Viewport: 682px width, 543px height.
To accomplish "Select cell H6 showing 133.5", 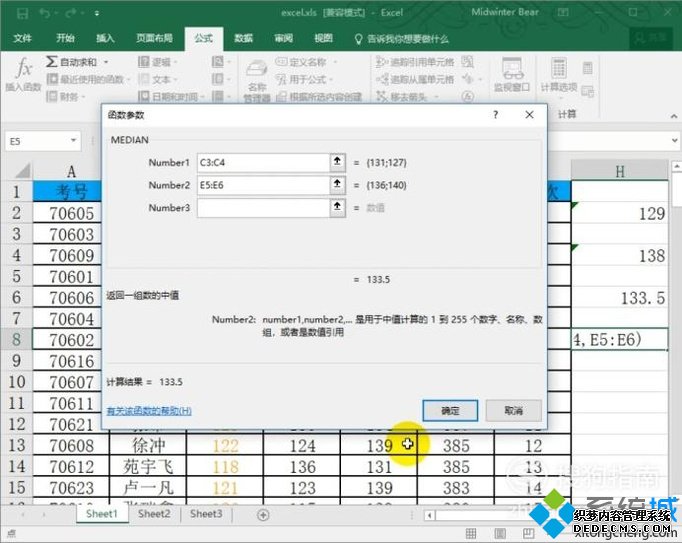I will pyautogui.click(x=620, y=298).
